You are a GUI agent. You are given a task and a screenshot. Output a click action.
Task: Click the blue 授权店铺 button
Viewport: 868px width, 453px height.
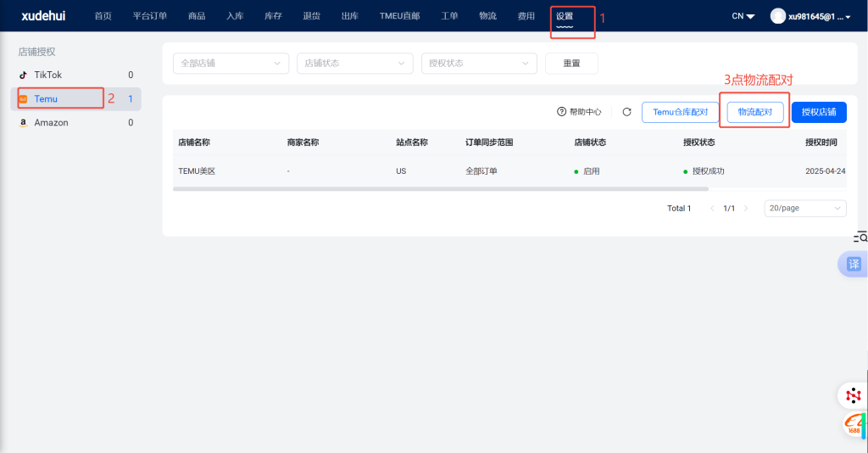(x=819, y=112)
